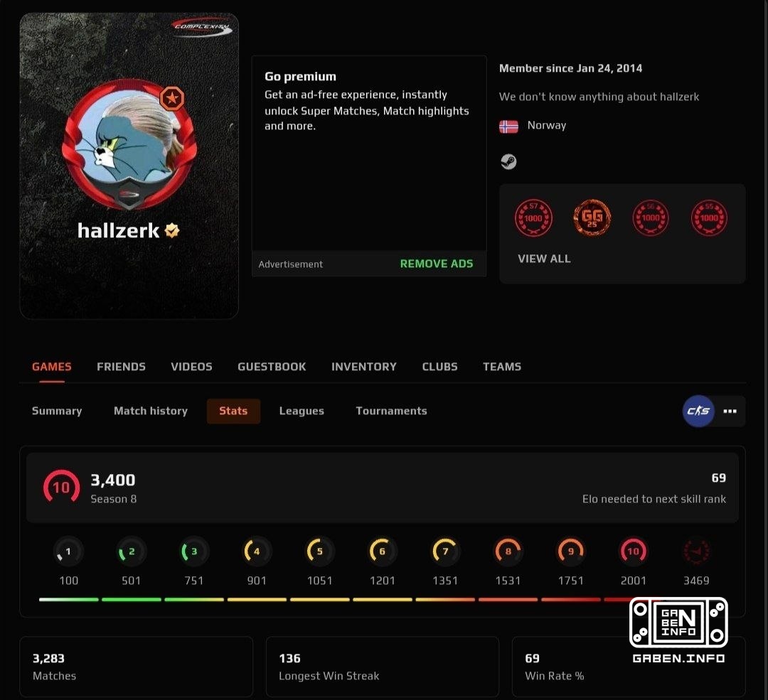Click 'Member since Jan 24, 2014' text

click(570, 68)
